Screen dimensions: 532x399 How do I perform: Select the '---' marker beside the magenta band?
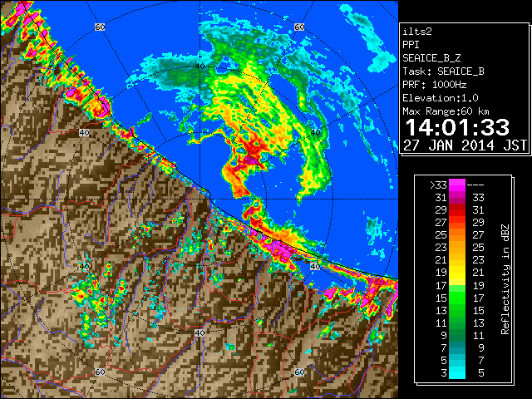475,185
